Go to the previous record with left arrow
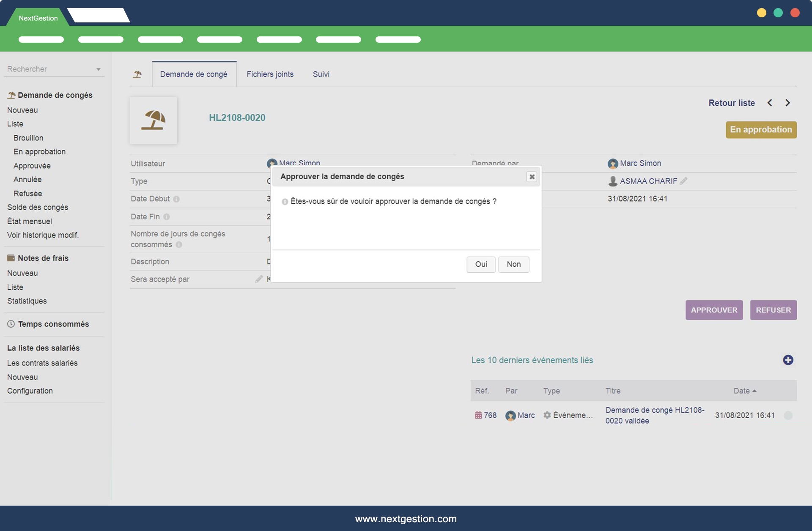This screenshot has height=531, width=812. click(x=770, y=103)
